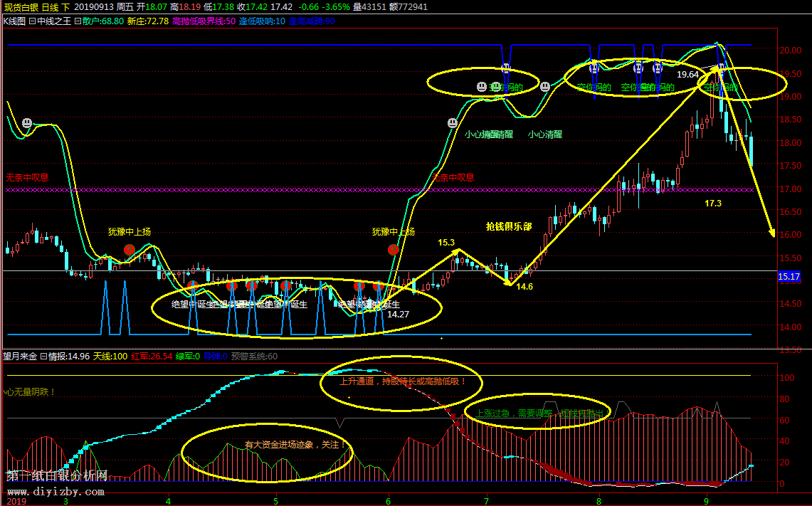812x506 pixels.
Task: Toggle the box before 情报 in lower panel
Action: [42, 357]
